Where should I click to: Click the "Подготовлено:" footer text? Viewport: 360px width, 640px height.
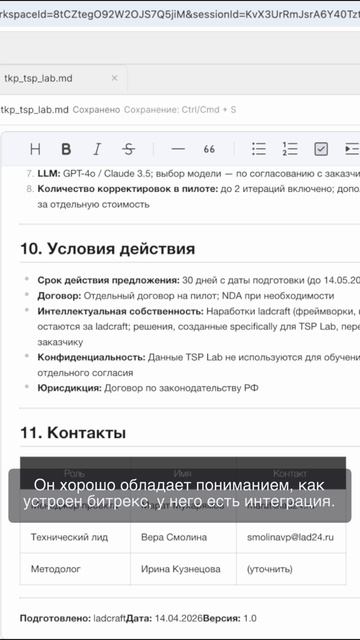click(56, 618)
